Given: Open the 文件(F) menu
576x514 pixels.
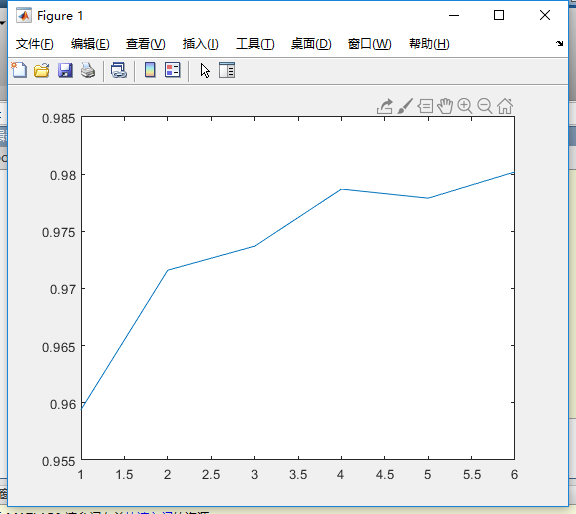Looking at the screenshot, I should coord(35,44).
